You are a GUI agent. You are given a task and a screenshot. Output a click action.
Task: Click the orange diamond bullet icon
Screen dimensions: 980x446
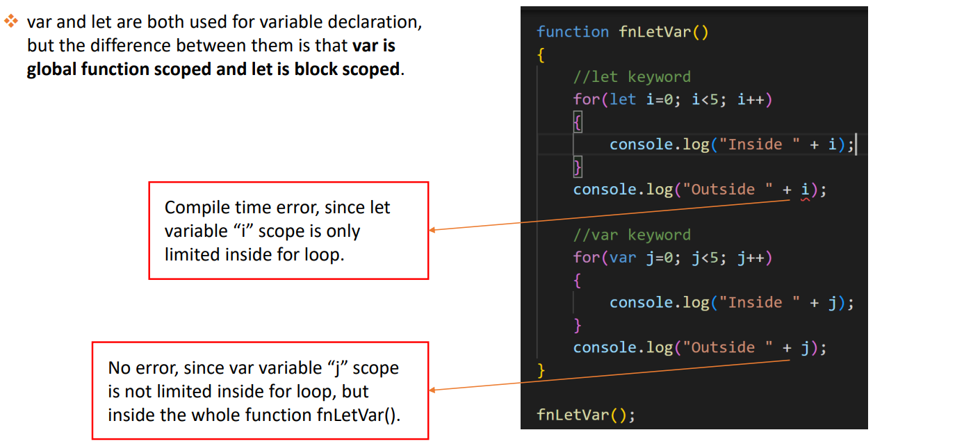[11, 22]
